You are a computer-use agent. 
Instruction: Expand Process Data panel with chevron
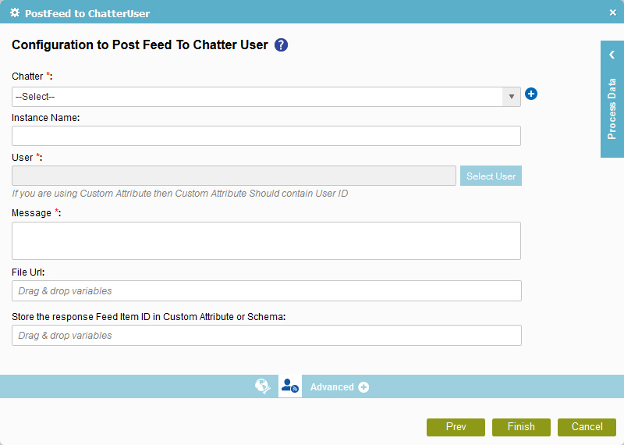(x=612, y=55)
